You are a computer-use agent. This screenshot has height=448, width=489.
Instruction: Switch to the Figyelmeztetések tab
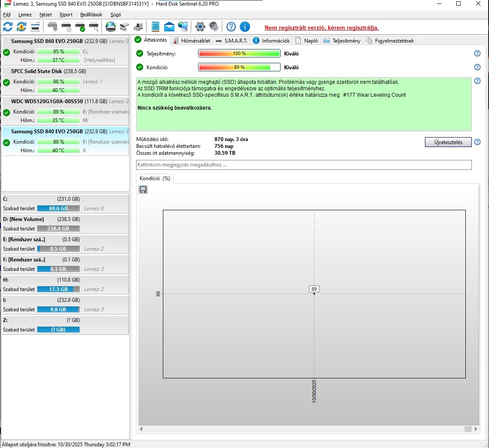(390, 40)
